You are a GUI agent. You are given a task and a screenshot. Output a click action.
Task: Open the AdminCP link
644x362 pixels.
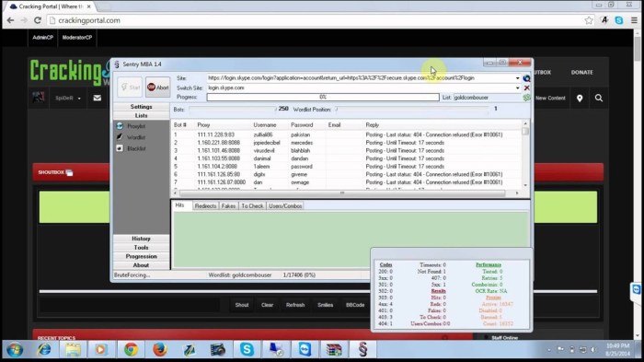pyautogui.click(x=42, y=38)
